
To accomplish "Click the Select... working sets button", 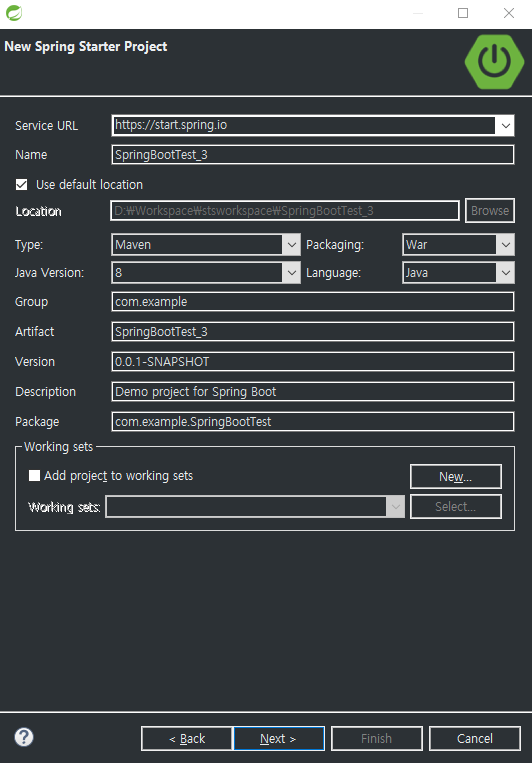I will tap(456, 507).
